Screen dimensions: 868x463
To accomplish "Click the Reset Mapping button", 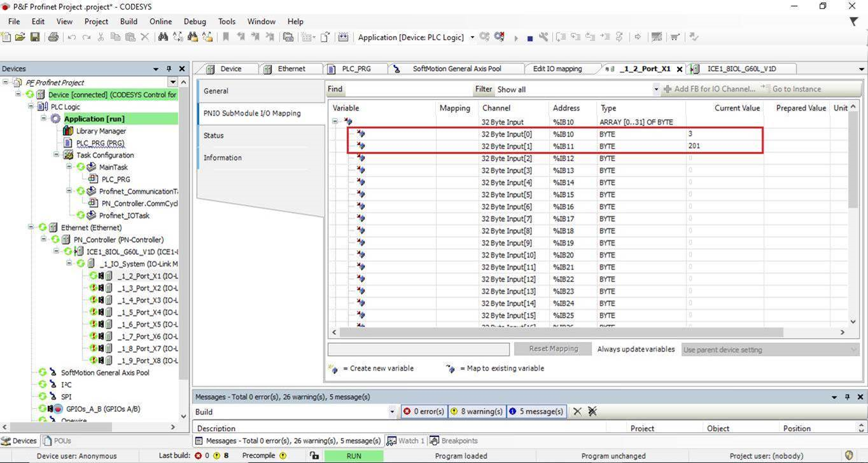I will tap(552, 349).
